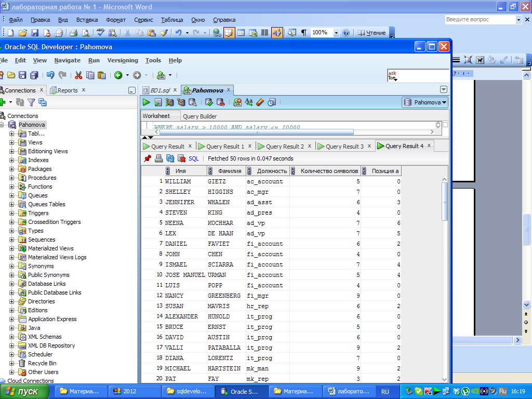Click the result grid vertical scrollbar thumb

coord(445,202)
